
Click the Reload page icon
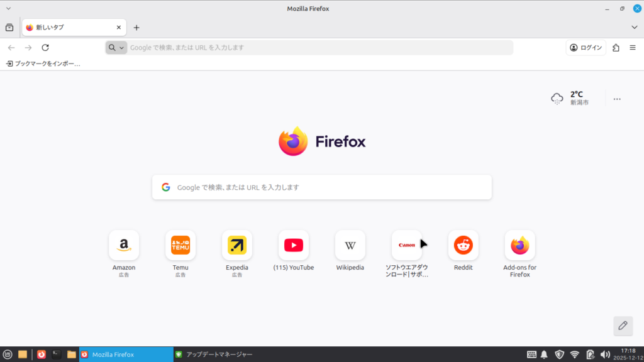tap(45, 48)
